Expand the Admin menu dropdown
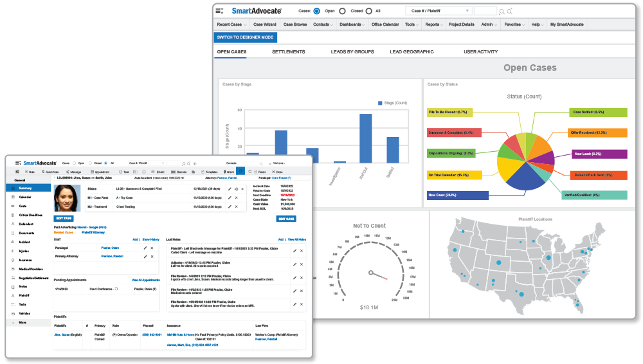This screenshot has height=364, width=643. 495,24
